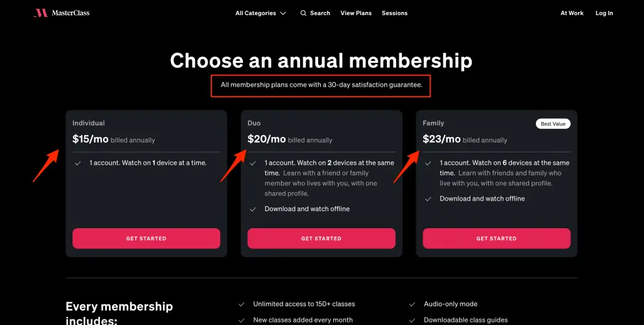Click checkmark beside Audio-only mode
The height and width of the screenshot is (325, 644).
[412, 304]
